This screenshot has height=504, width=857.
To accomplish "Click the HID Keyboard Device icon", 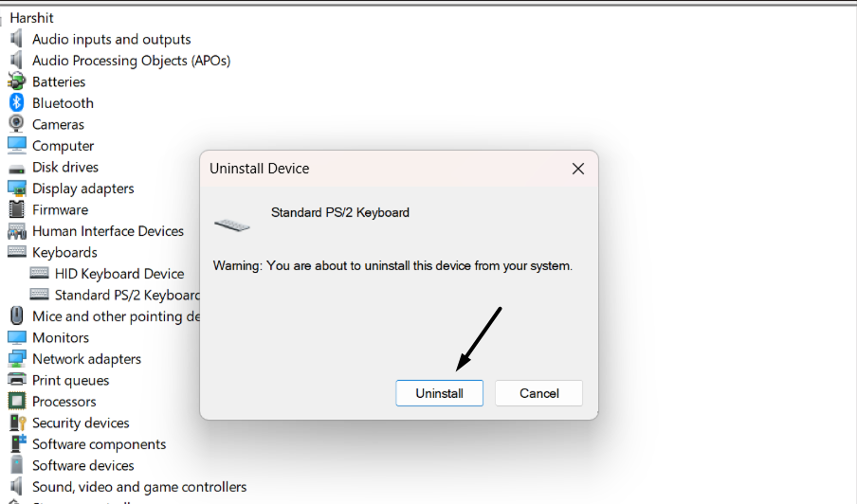I will pyautogui.click(x=39, y=274).
